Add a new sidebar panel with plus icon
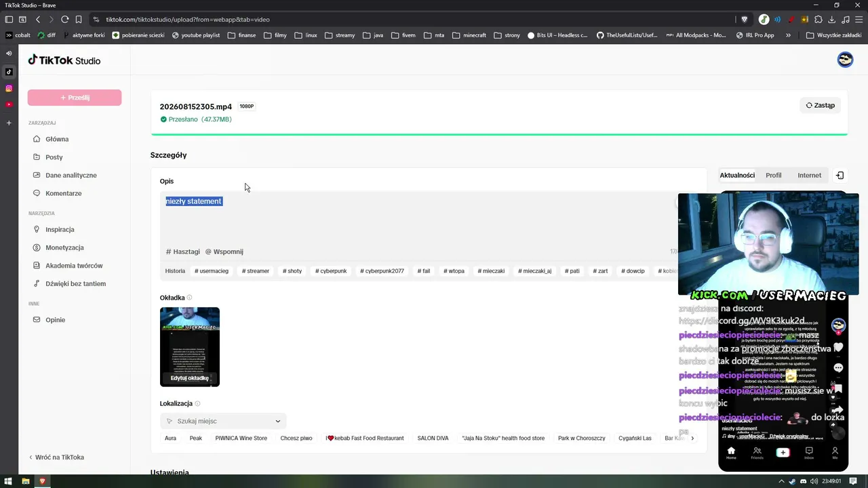The image size is (868, 488). point(9,123)
